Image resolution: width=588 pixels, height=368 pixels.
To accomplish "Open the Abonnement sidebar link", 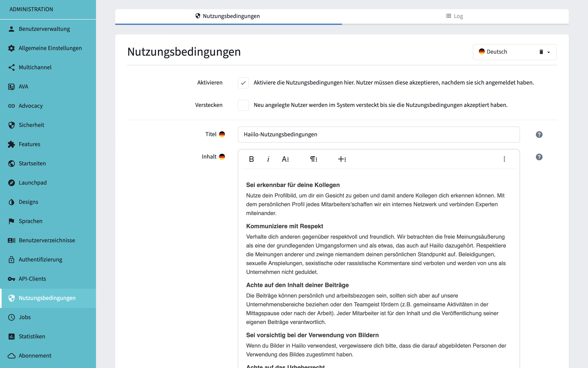I will [x=48, y=356].
